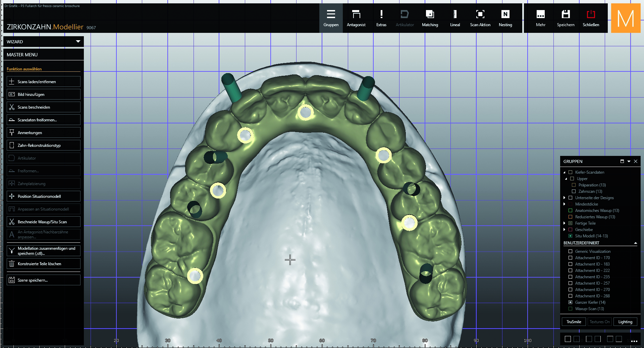The width and height of the screenshot is (644, 348).
Task: Click the left teal scan body cylinder
Action: [231, 87]
